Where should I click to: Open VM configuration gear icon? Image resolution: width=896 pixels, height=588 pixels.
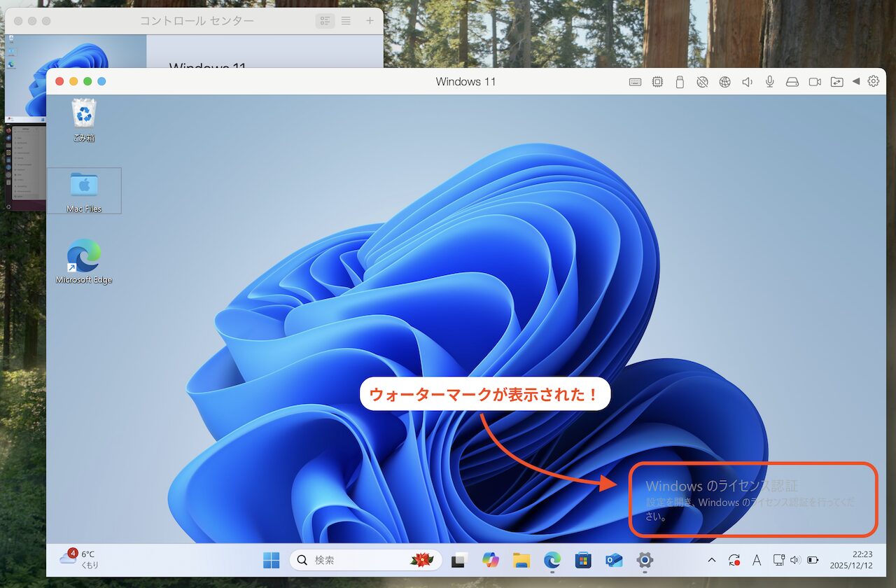[873, 81]
